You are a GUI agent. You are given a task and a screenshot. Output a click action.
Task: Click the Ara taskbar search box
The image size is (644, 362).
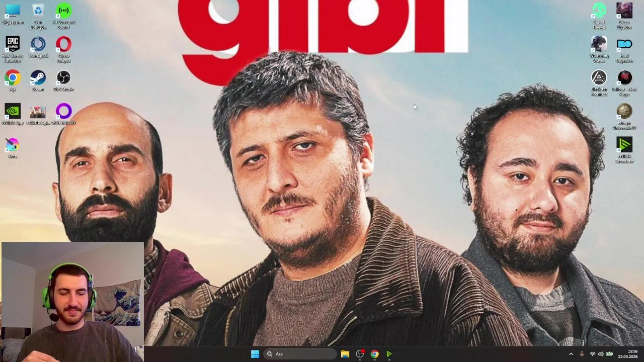[x=300, y=354]
